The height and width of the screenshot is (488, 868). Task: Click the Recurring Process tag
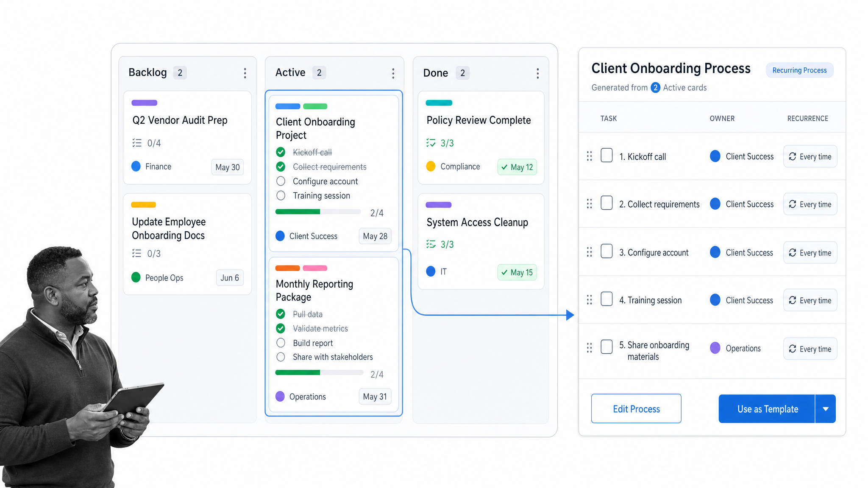click(x=799, y=70)
